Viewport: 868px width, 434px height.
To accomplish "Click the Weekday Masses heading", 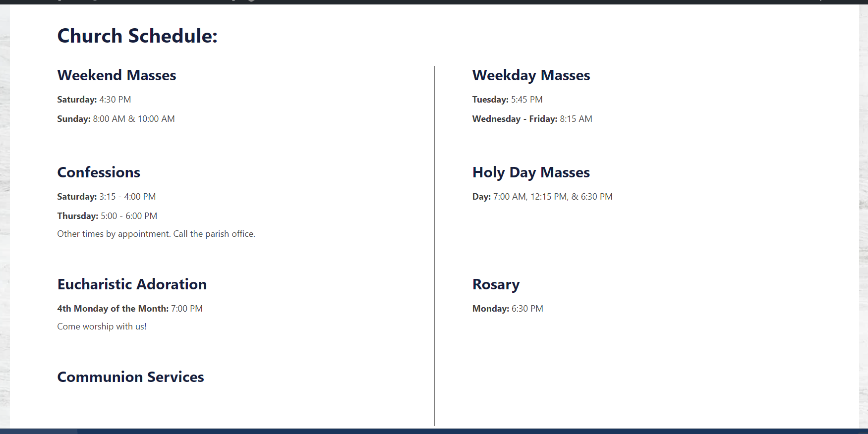I will pos(531,75).
